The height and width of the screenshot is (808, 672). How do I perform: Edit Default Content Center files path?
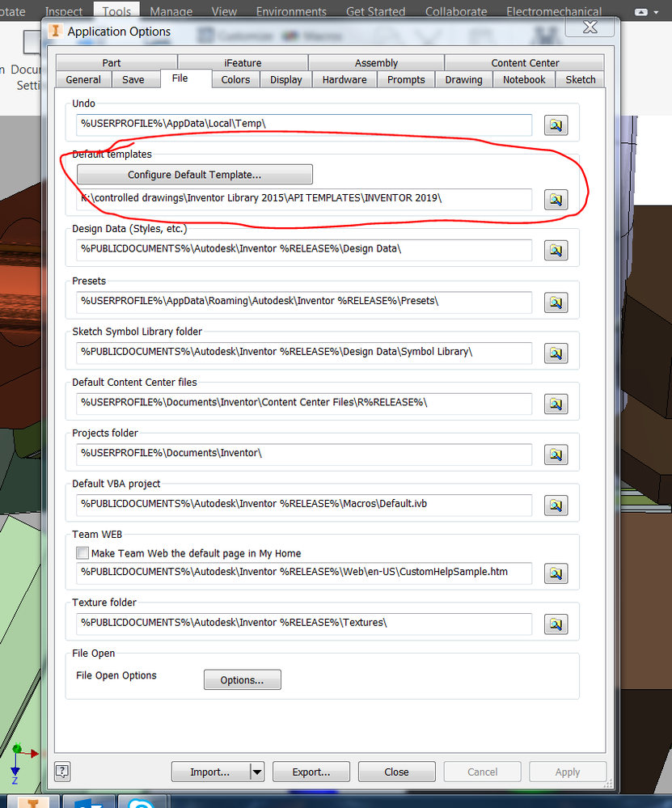(x=304, y=404)
